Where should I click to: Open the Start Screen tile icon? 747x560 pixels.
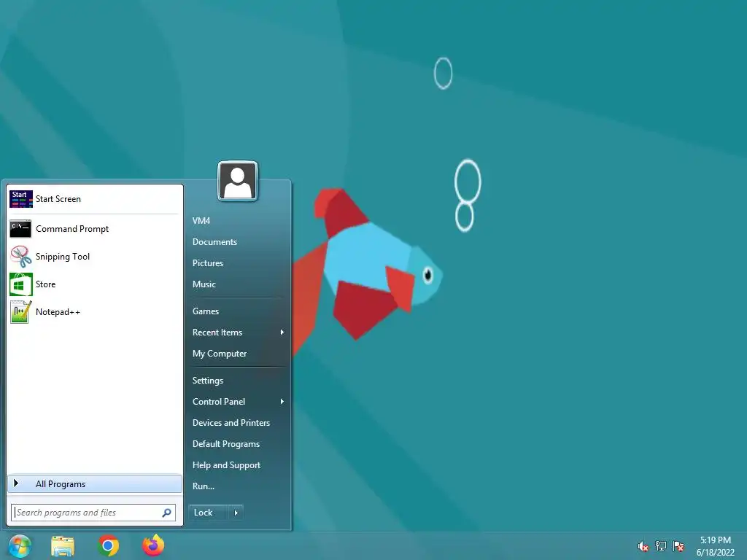(x=21, y=199)
